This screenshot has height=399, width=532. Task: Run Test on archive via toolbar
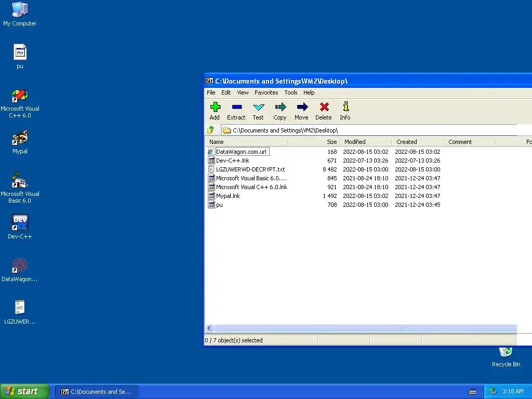pyautogui.click(x=258, y=111)
